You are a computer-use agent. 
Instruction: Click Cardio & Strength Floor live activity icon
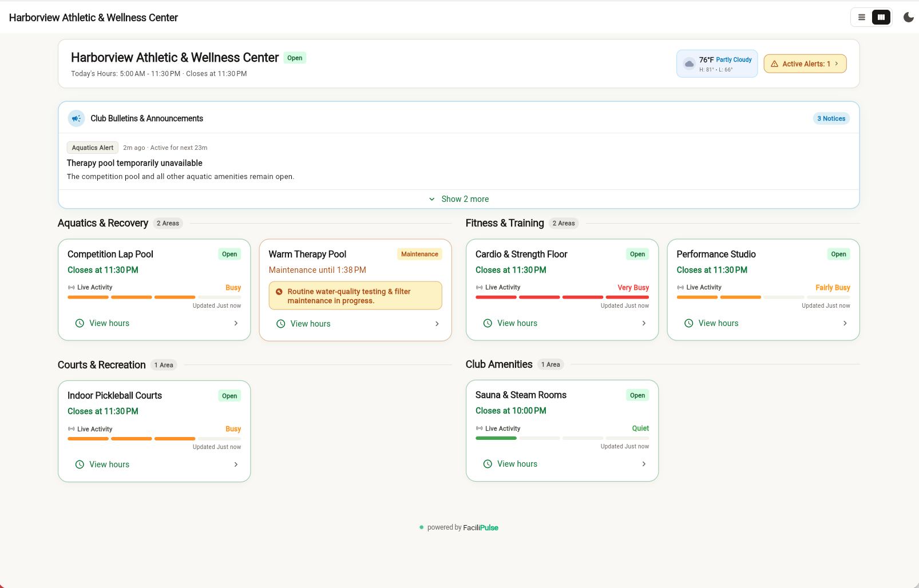click(479, 287)
